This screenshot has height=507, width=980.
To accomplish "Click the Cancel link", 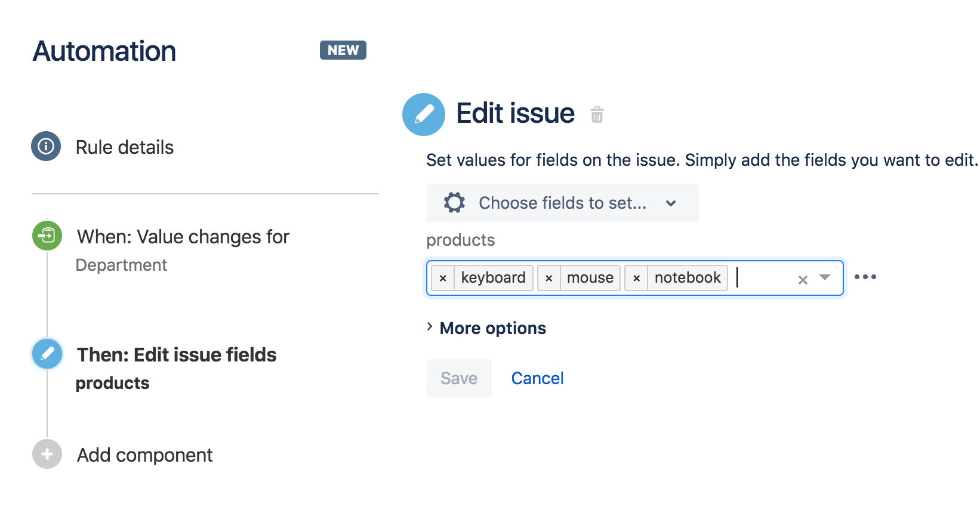I will [537, 378].
